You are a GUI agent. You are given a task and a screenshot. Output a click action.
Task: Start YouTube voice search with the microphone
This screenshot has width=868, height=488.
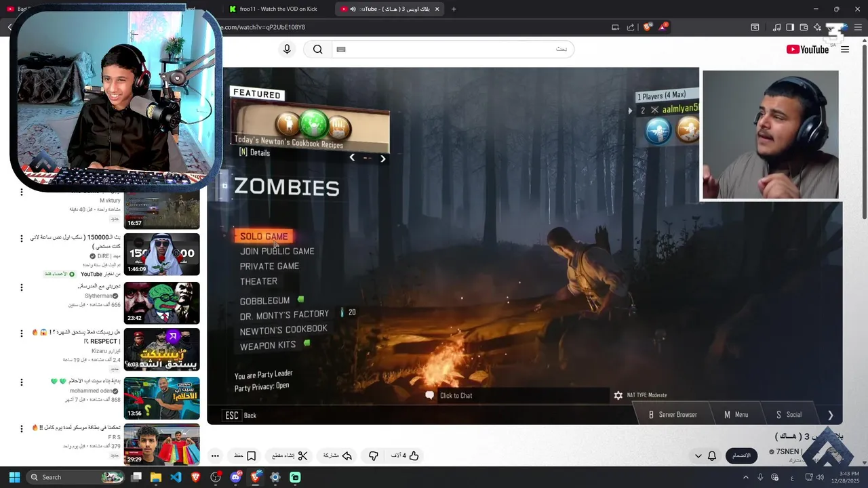pos(287,49)
